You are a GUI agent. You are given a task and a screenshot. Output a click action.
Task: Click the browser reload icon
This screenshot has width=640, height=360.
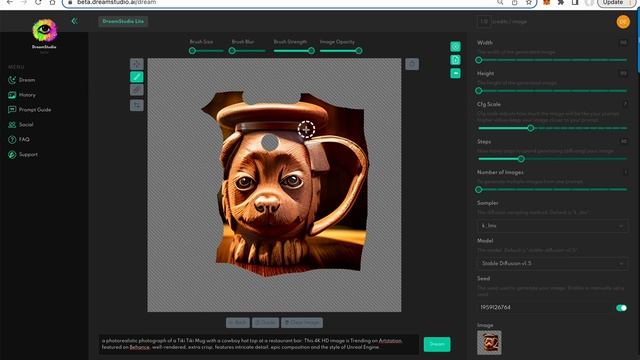click(x=38, y=2)
